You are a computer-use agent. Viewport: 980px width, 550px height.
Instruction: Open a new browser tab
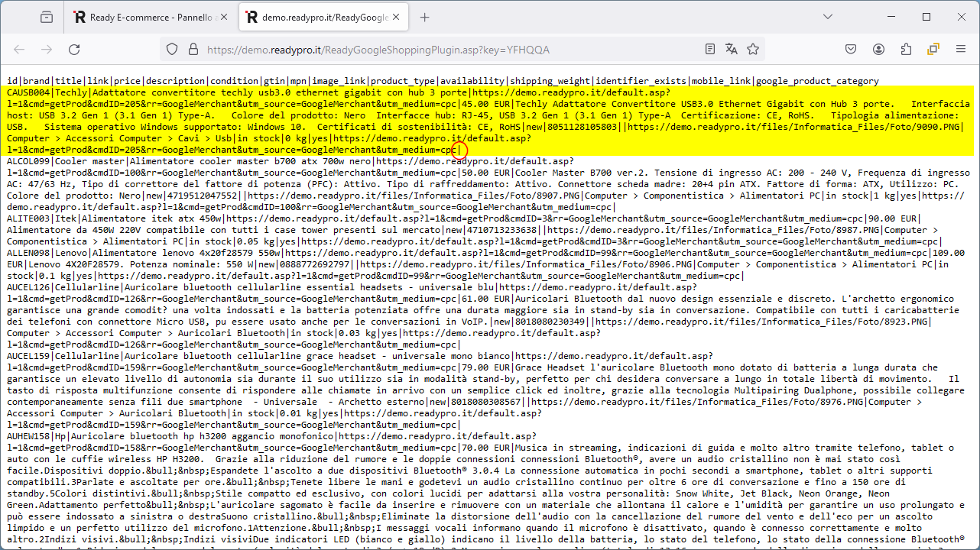click(425, 17)
